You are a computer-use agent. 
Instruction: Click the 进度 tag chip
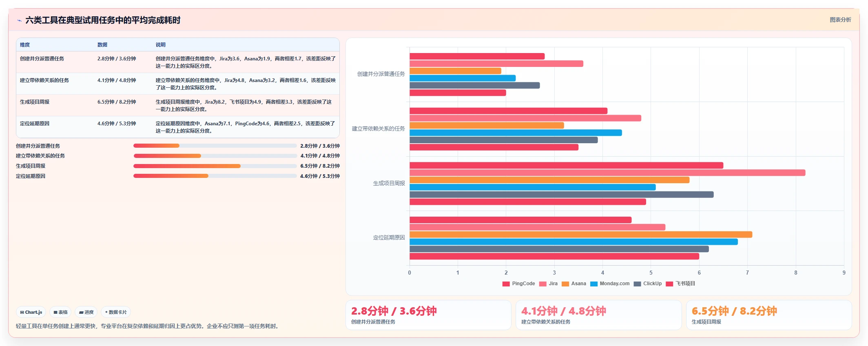pos(86,312)
